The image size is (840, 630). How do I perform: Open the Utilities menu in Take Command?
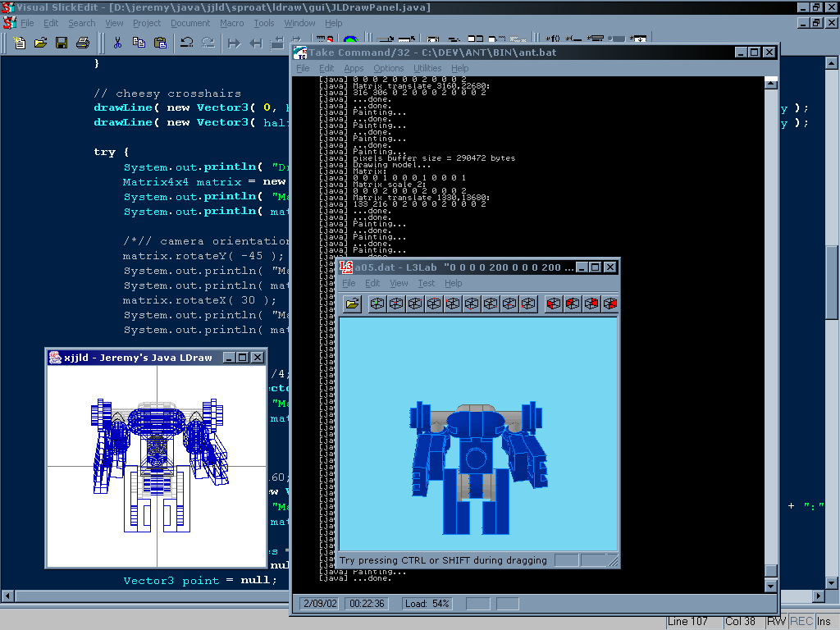(x=427, y=68)
